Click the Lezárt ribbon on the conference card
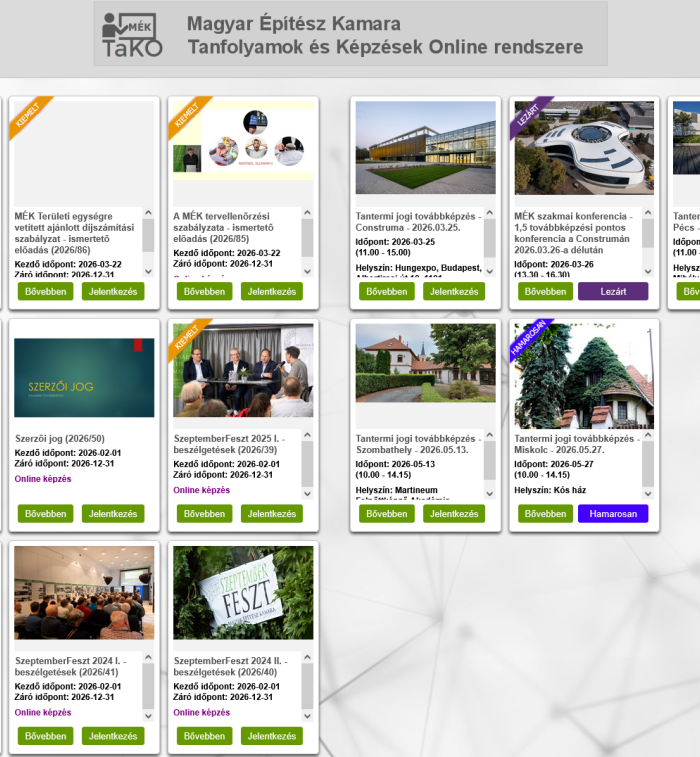The height and width of the screenshot is (757, 700). [530, 115]
